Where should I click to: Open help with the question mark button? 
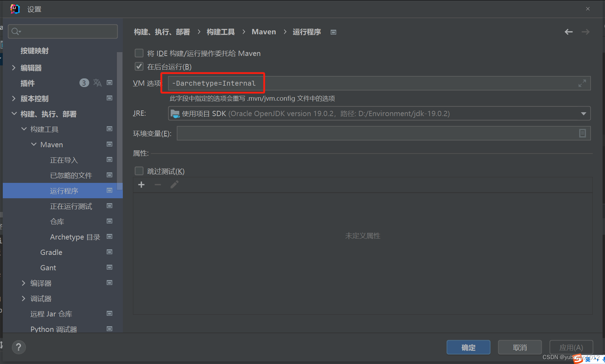tap(19, 347)
